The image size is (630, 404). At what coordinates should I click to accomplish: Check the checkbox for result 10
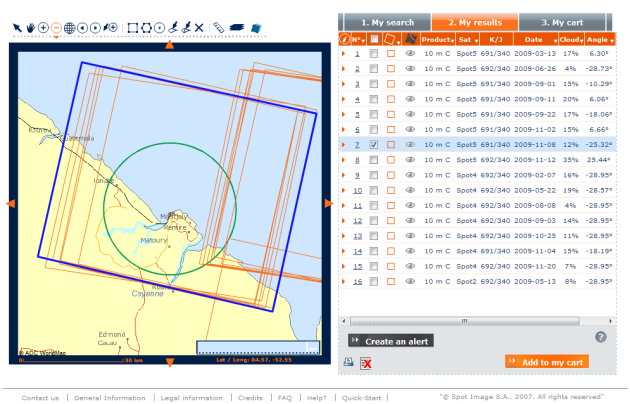pos(374,190)
